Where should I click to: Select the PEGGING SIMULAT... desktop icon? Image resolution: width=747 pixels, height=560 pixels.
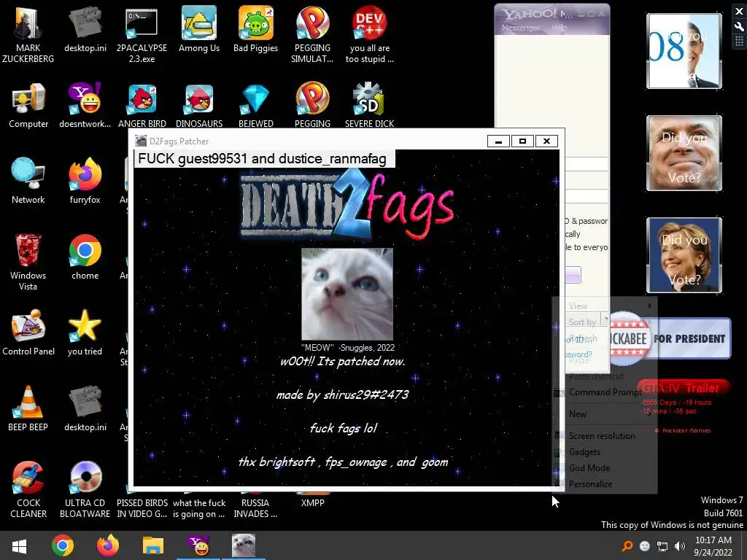(x=312, y=34)
